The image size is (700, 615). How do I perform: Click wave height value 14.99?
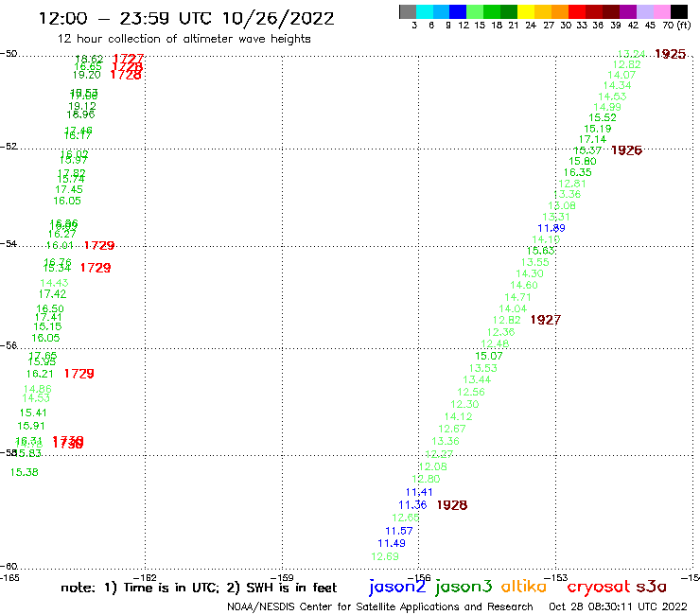[607, 107]
